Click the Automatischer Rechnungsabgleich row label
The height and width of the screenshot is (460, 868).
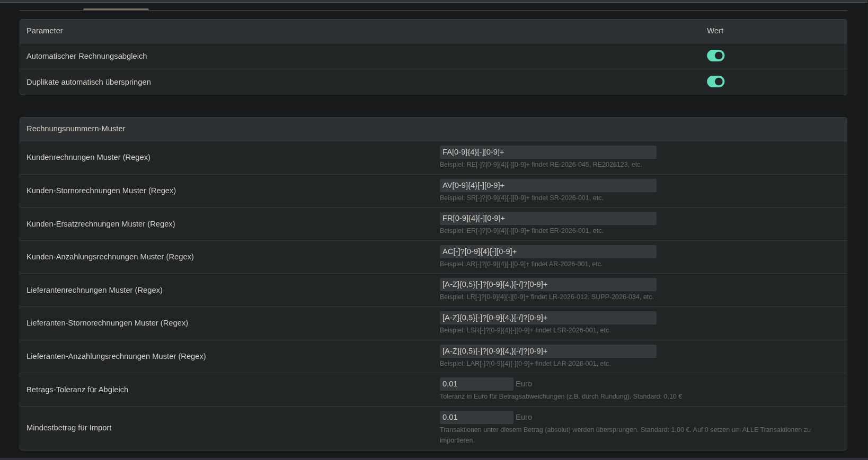point(86,56)
